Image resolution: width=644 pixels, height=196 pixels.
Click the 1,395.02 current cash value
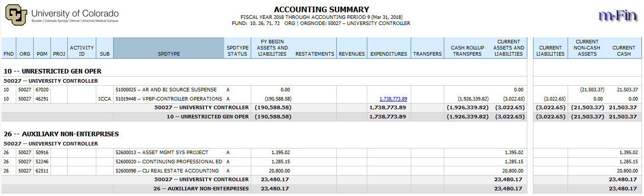628,152
